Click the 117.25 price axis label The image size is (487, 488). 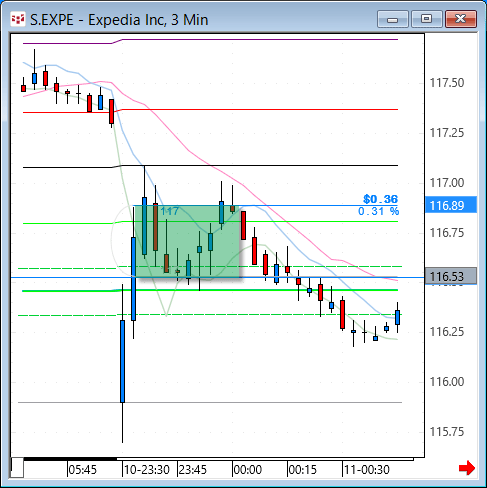[x=447, y=133]
